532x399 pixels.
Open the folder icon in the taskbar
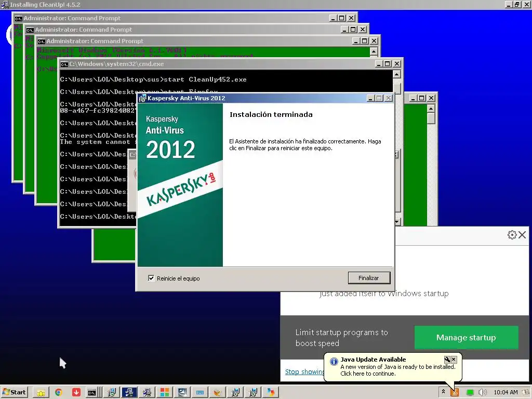tap(41, 393)
